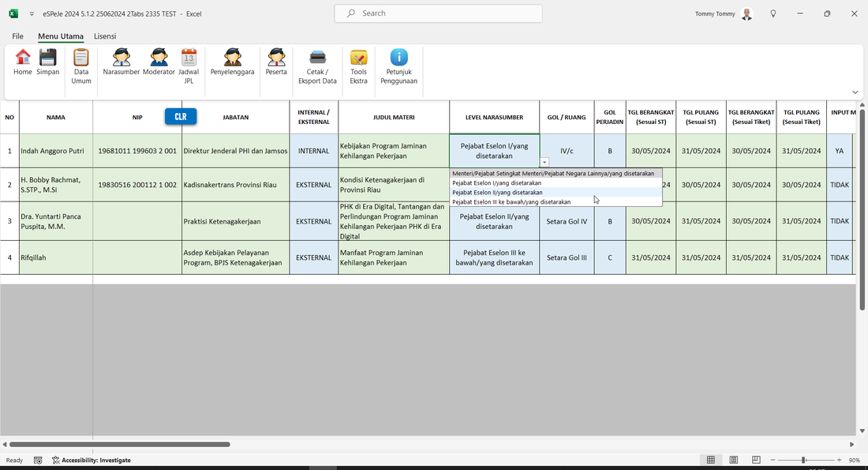Image resolution: width=868 pixels, height=470 pixels.
Task: Click the zoom slider in status bar
Action: click(x=803, y=460)
